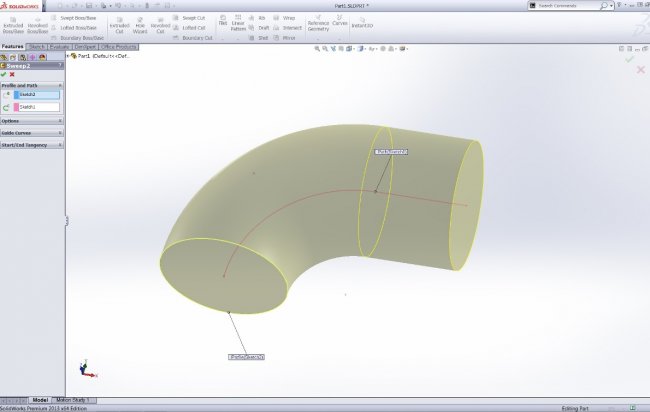Expand the Start/End Tangency section

click(x=32, y=144)
